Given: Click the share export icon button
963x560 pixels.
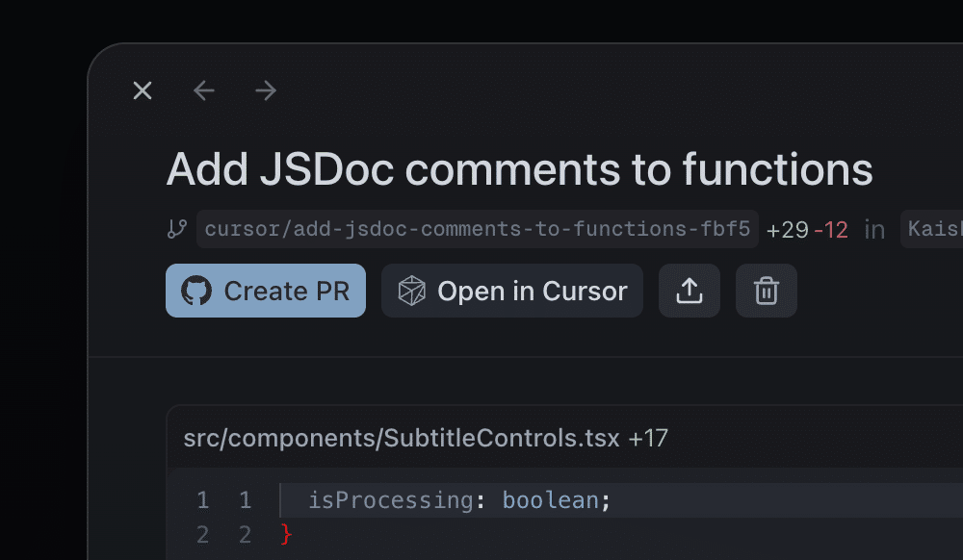Looking at the screenshot, I should tap(690, 291).
